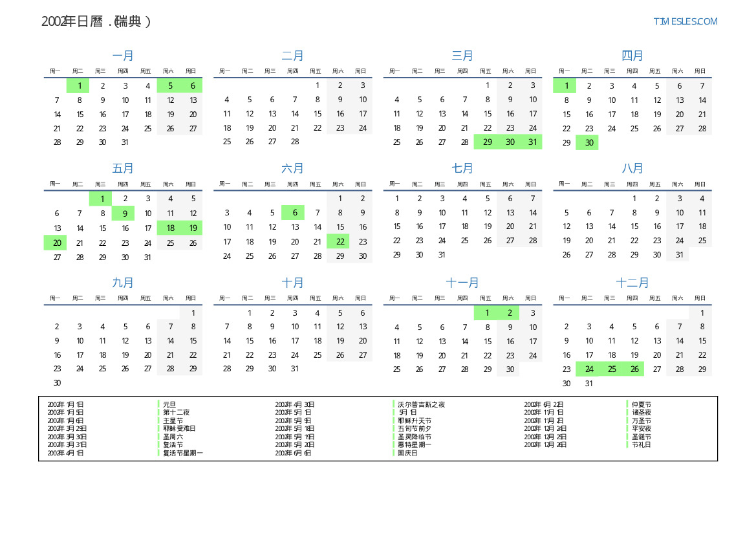
Task: Click highlighted June 22 in 六月
Action: (x=340, y=241)
